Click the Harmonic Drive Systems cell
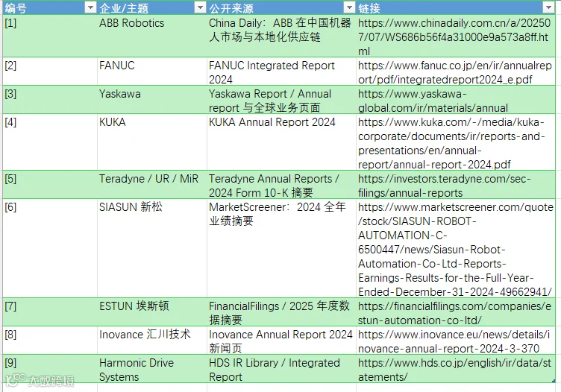 pos(151,369)
